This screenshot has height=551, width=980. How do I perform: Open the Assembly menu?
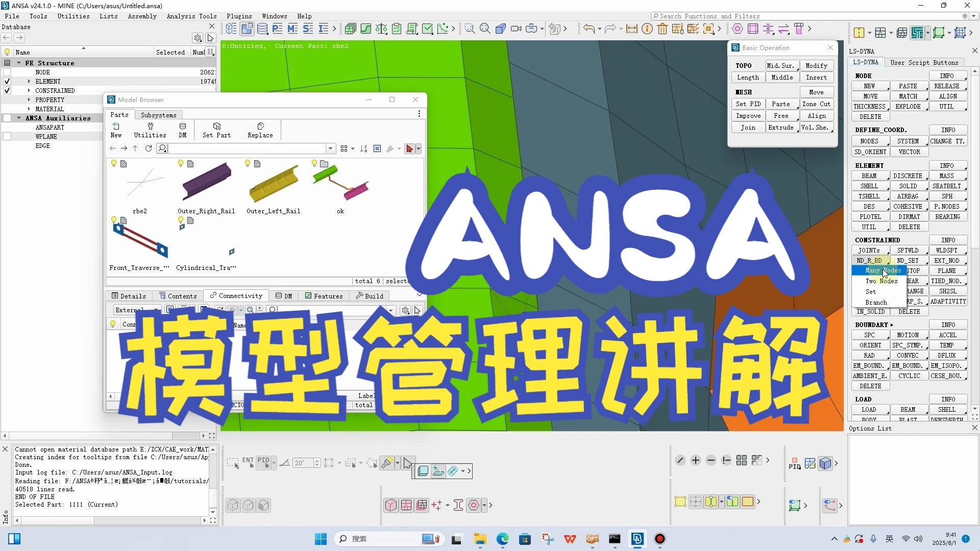coord(142,16)
